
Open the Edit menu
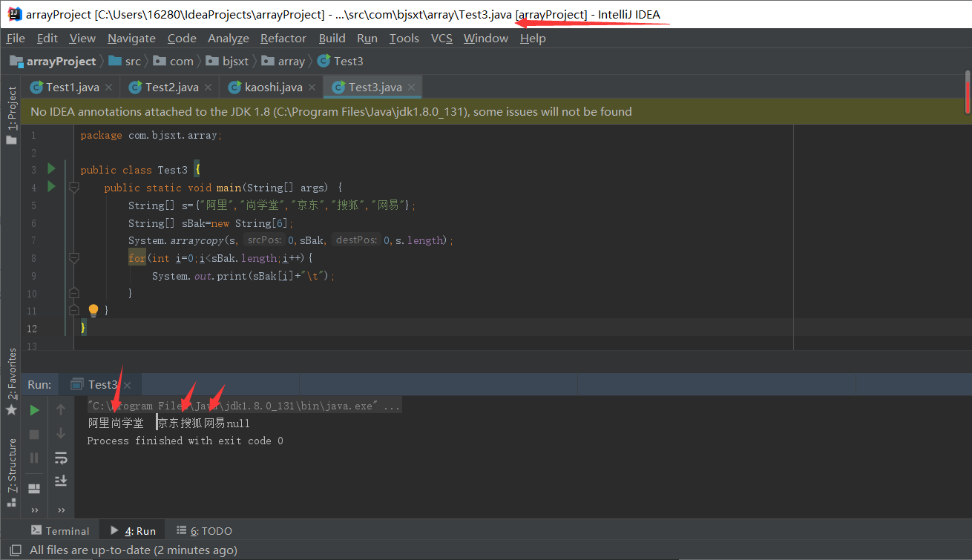point(47,39)
